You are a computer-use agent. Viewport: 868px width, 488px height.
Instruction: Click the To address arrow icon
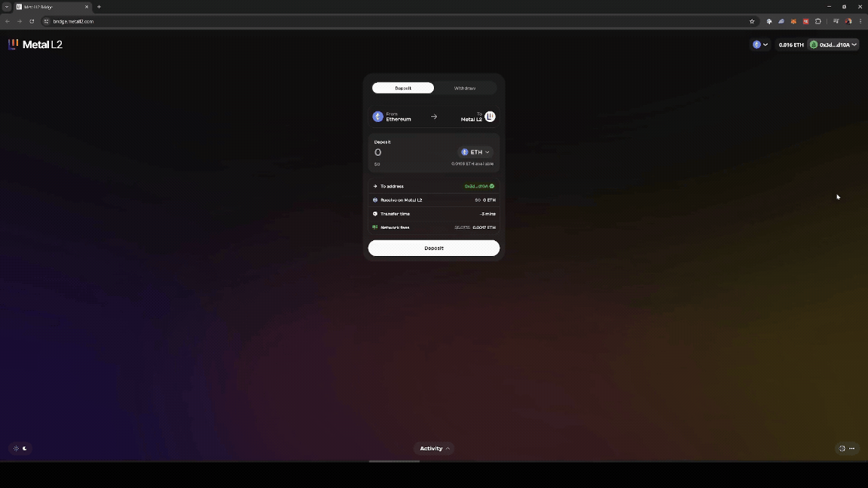tap(375, 187)
